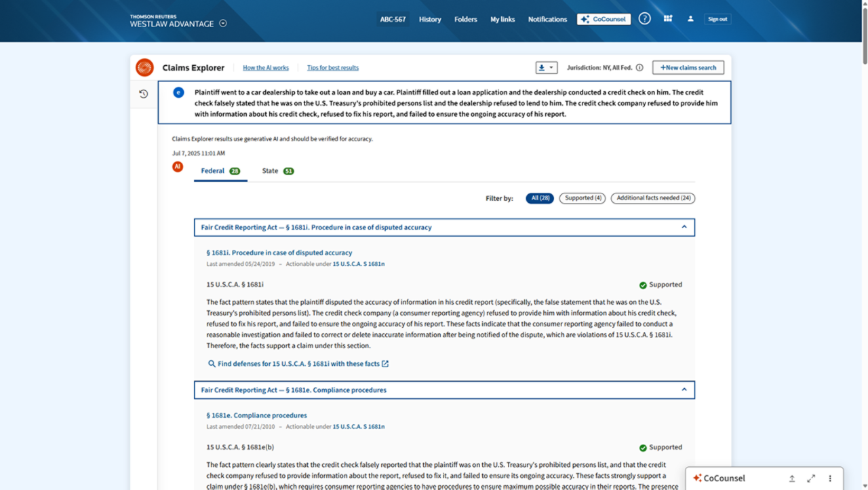
Task: Click the CoCounsel panel upload icon
Action: pyautogui.click(x=791, y=478)
